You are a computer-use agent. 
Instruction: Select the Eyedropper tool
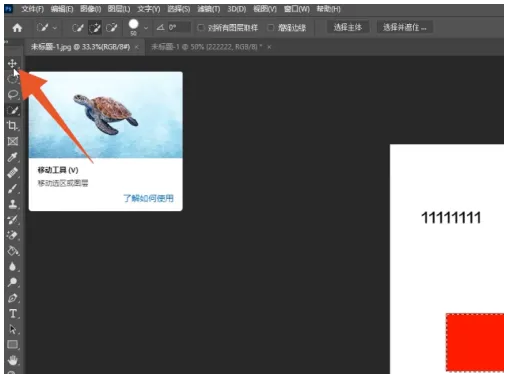[13, 157]
